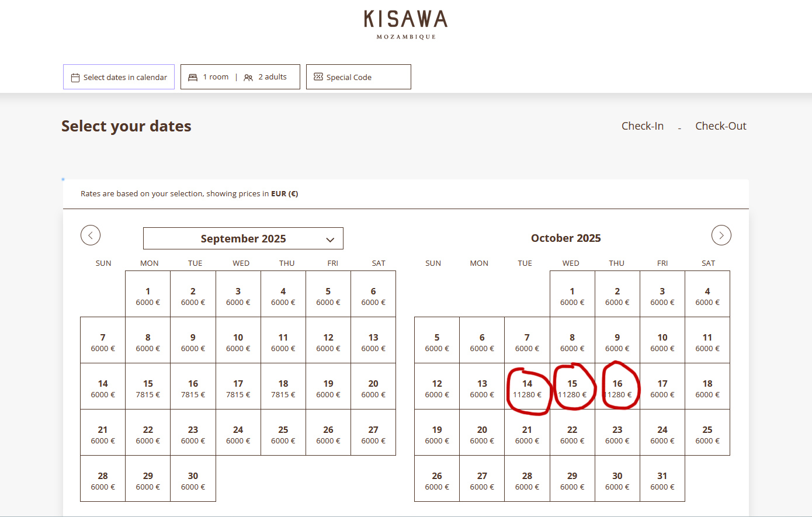812x517 pixels.
Task: Choose October 15 in the calendar
Action: [x=572, y=388]
